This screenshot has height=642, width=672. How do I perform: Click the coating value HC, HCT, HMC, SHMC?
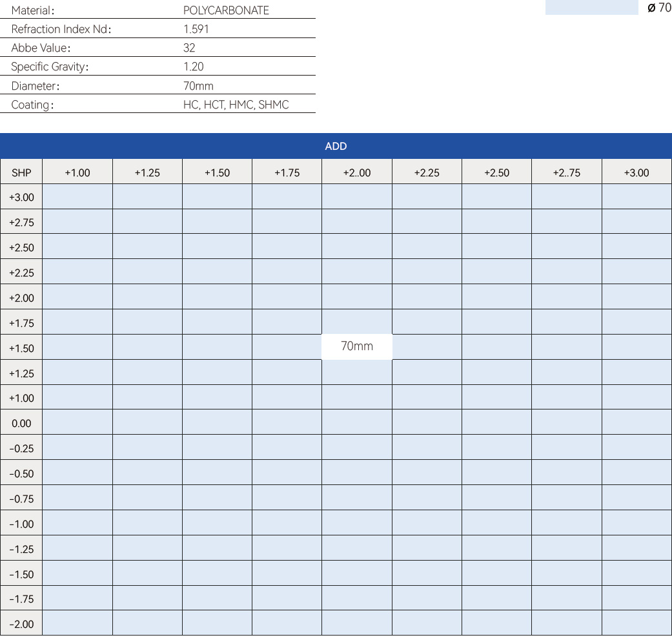coord(236,105)
